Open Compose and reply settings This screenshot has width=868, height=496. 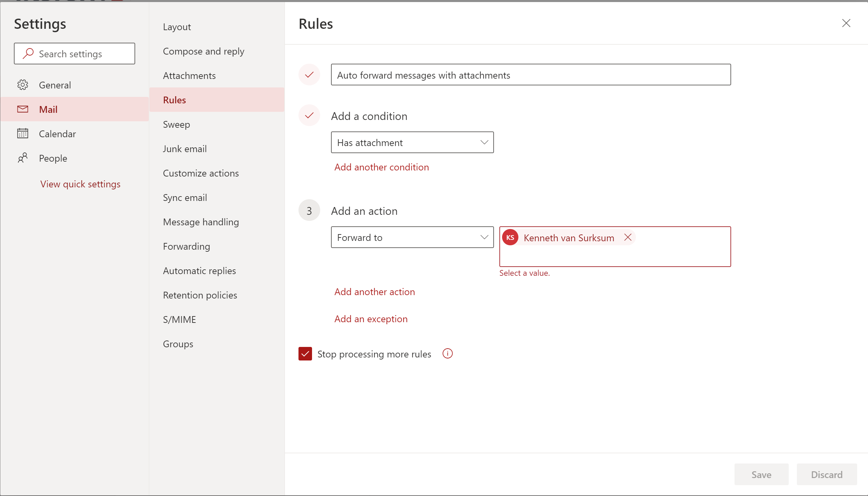click(x=216, y=51)
